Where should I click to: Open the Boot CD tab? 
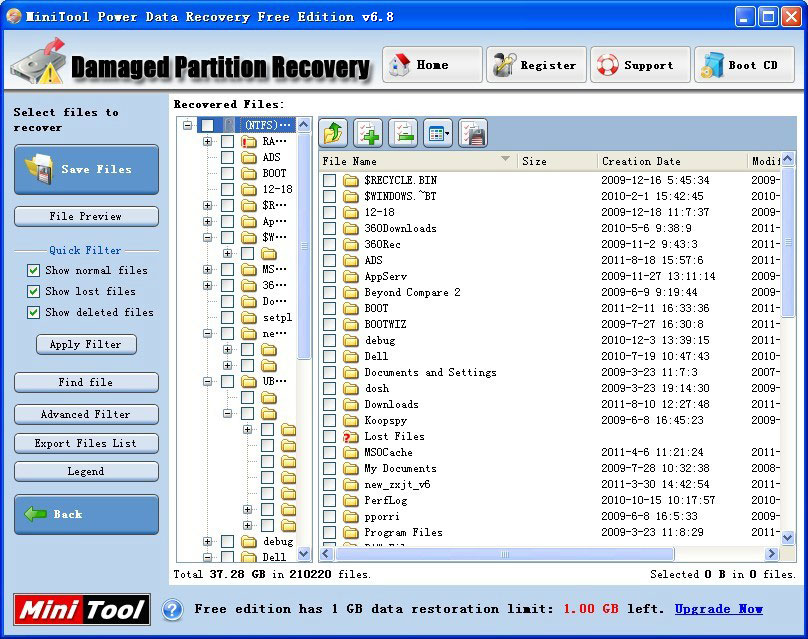tap(745, 65)
